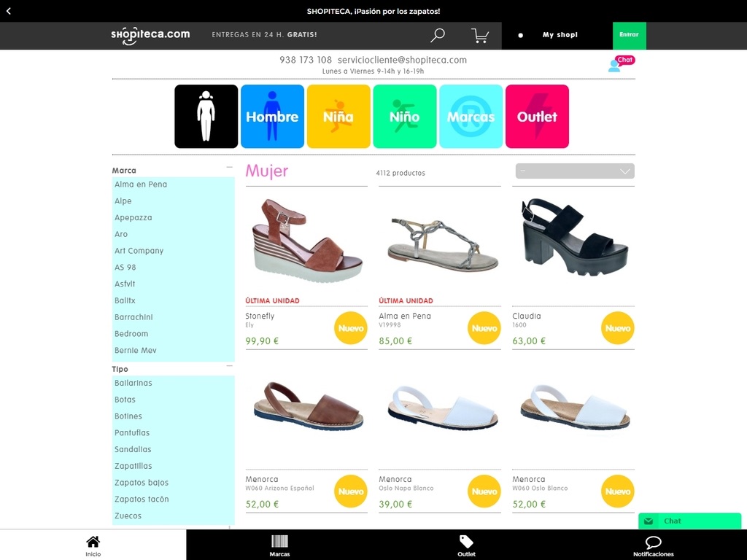This screenshot has width=747, height=560.
Task: Click the Nuevo badge on Menorca Oslo Napa Blanco
Action: pos(484,491)
